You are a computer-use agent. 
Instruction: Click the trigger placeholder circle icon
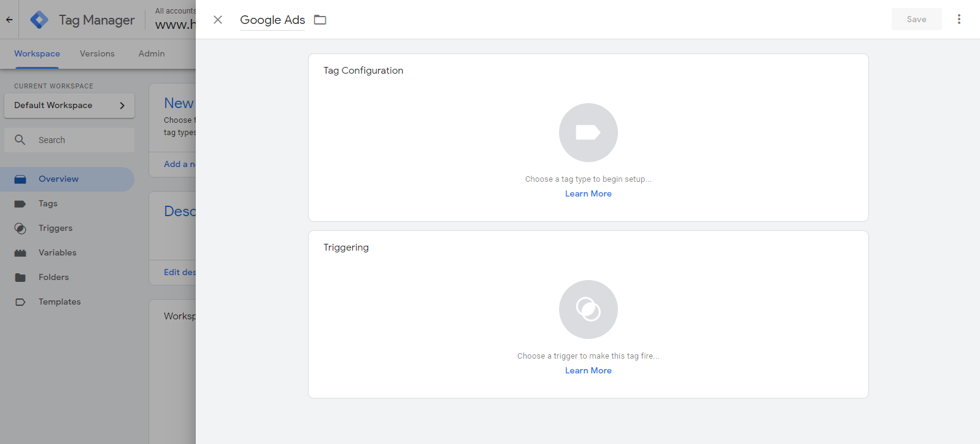[x=588, y=310]
